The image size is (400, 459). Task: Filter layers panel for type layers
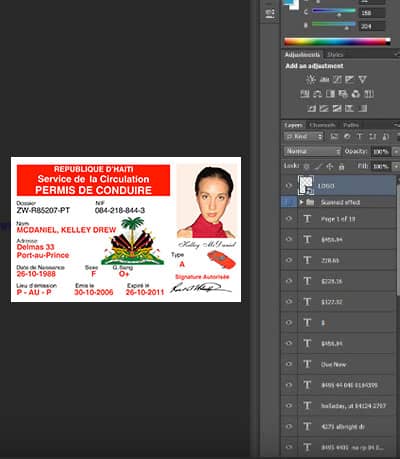point(360,136)
